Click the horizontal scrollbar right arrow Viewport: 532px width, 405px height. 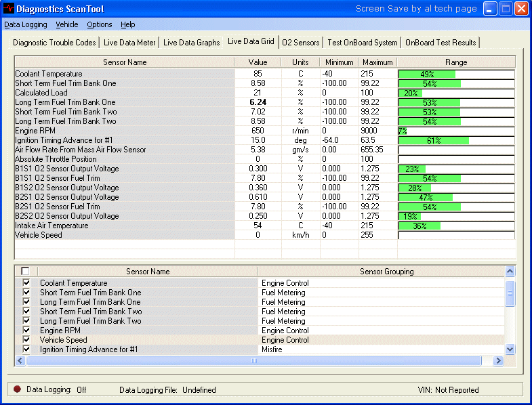(x=499, y=361)
